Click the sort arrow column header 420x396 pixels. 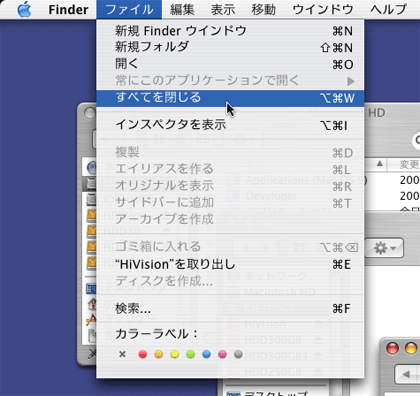coord(380,164)
